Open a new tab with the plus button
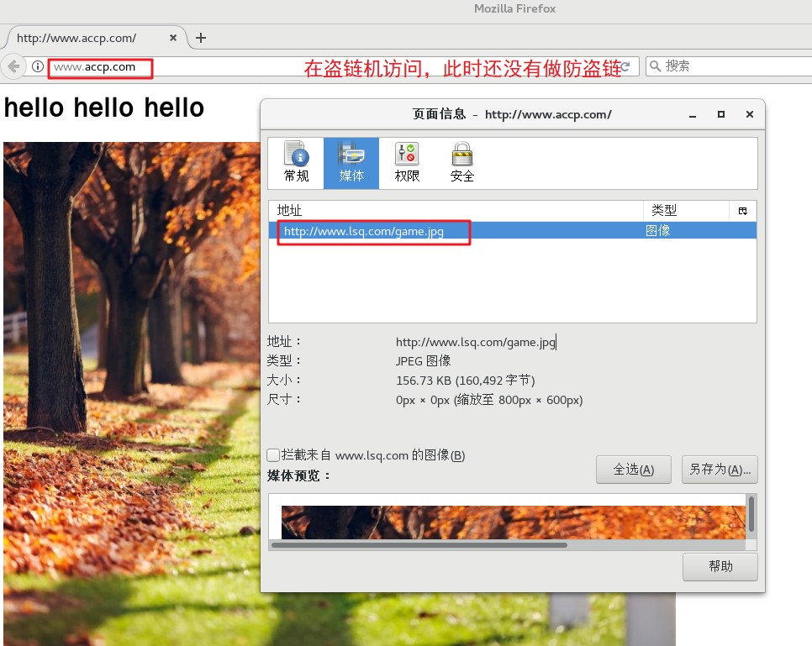 [201, 38]
